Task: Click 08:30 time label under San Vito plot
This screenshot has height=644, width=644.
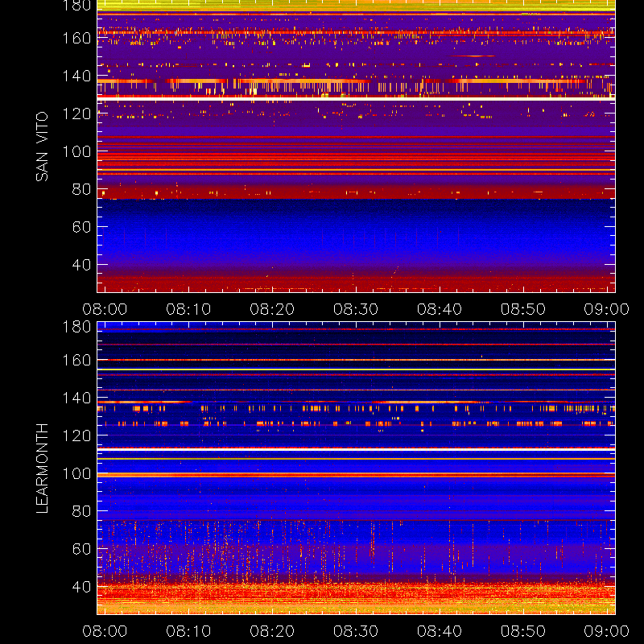Action: (356, 309)
